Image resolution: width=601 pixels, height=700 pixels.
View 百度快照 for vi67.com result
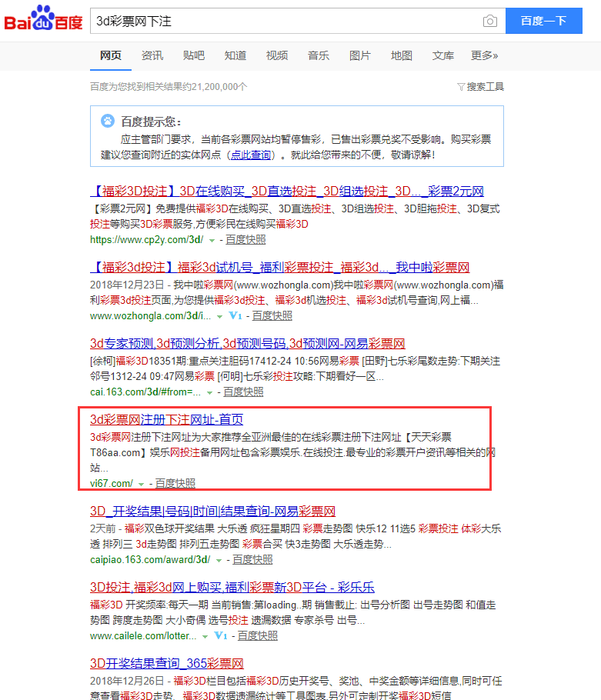point(175,484)
